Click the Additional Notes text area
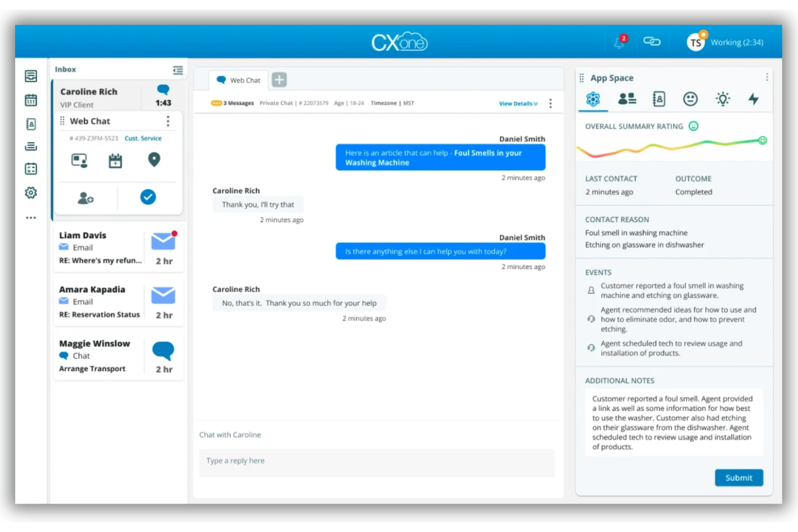Screen dimensions: 798x532 point(674,423)
